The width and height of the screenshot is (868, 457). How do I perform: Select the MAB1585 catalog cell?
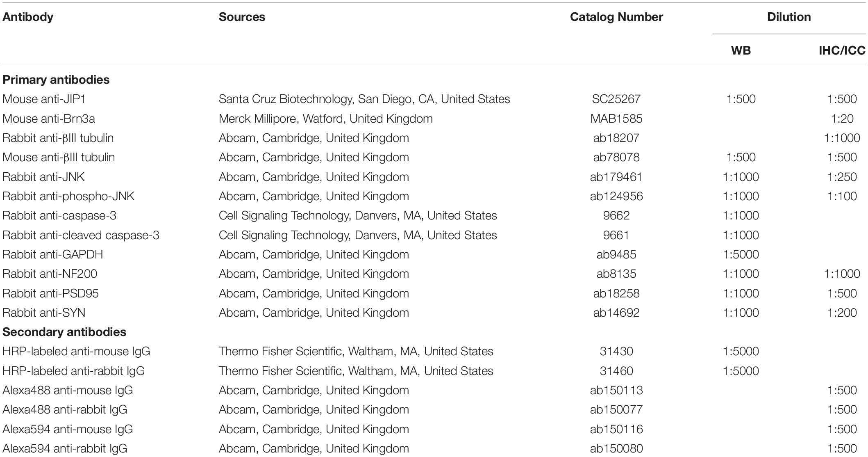(x=616, y=119)
